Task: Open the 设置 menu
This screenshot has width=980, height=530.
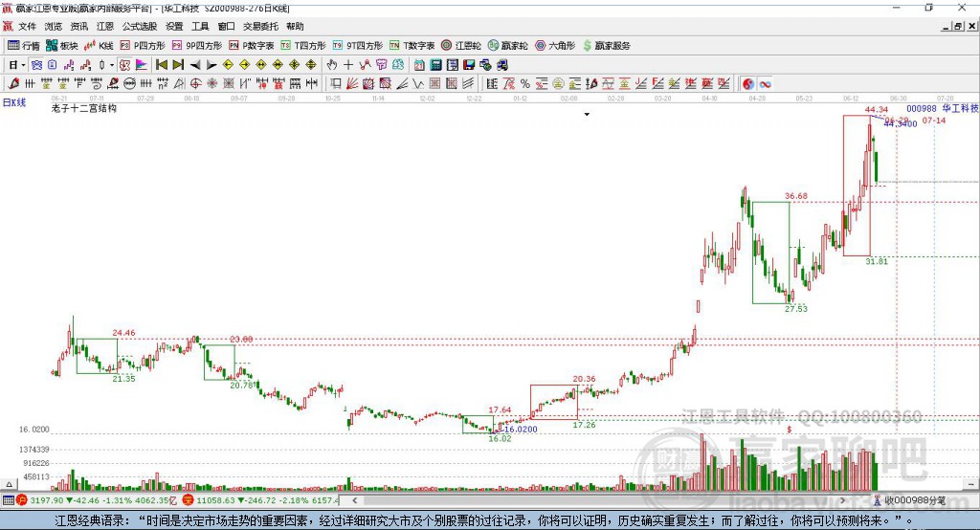Action: pos(174,26)
